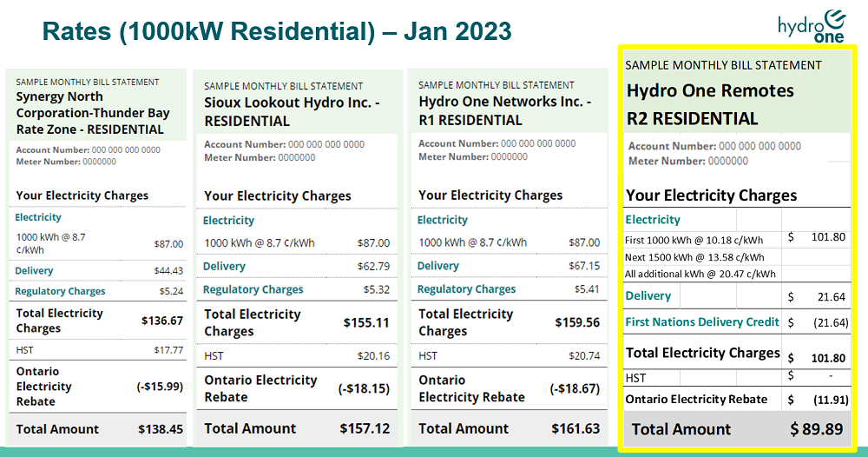Click the Hydro One Networks Inc. heading

[x=504, y=110]
